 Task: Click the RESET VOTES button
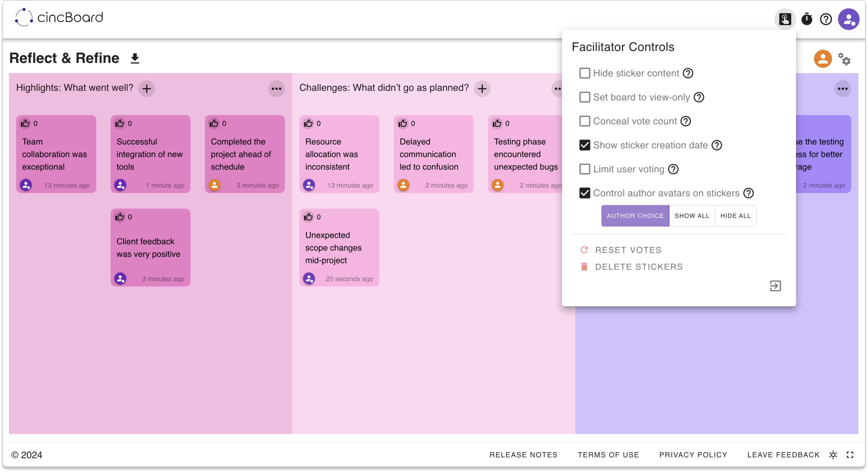click(628, 250)
